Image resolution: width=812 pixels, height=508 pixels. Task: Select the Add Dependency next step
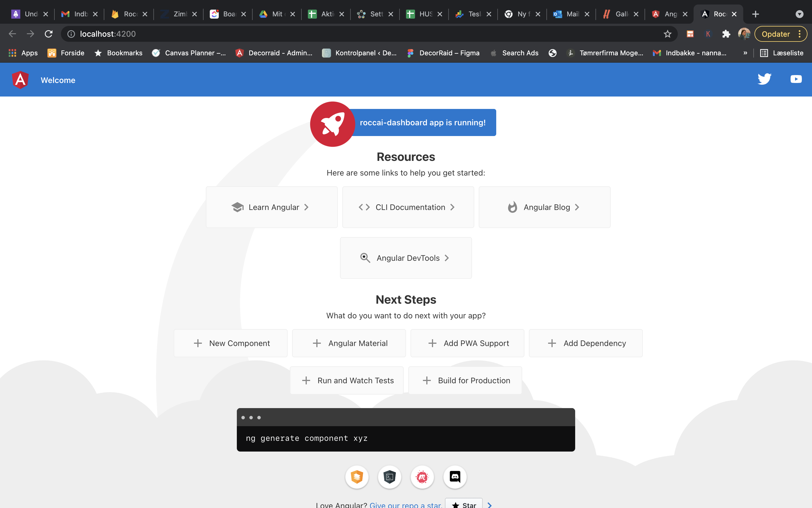pos(586,343)
